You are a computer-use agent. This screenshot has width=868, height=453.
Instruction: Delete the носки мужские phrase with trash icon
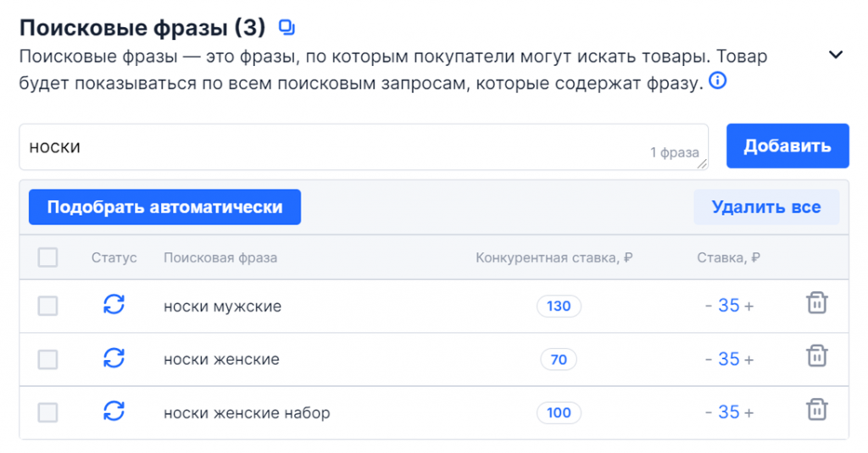816,303
